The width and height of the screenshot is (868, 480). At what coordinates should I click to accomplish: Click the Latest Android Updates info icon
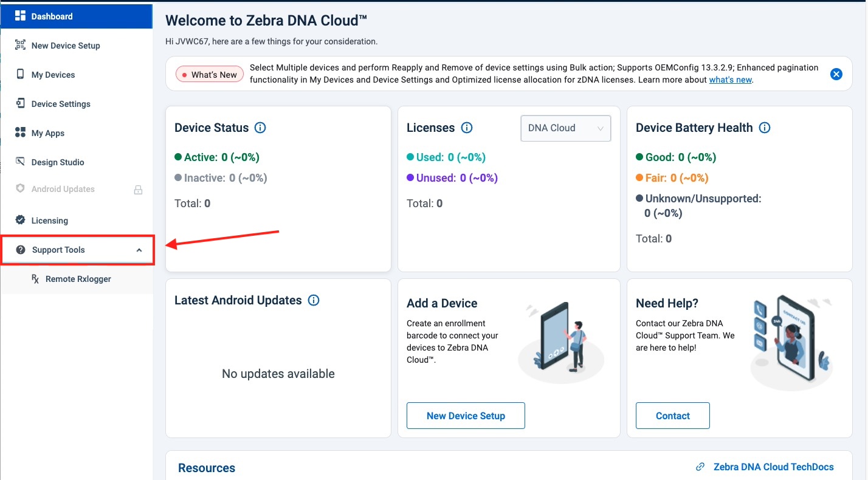click(314, 300)
